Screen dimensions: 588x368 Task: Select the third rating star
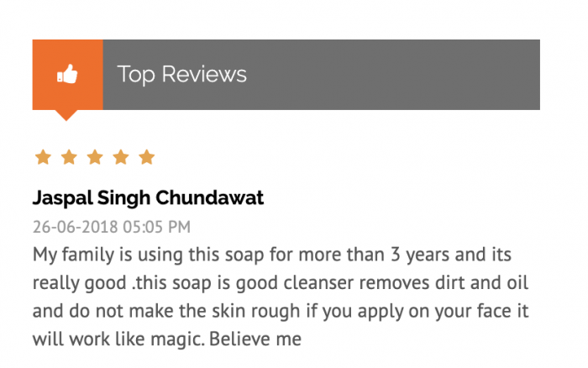tap(95, 157)
